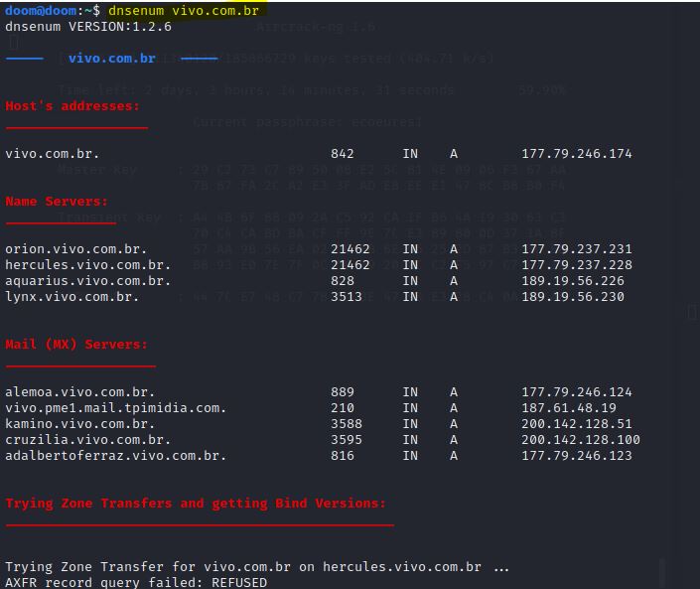Click the orion.vivo.com.br name server entry

(x=75, y=249)
